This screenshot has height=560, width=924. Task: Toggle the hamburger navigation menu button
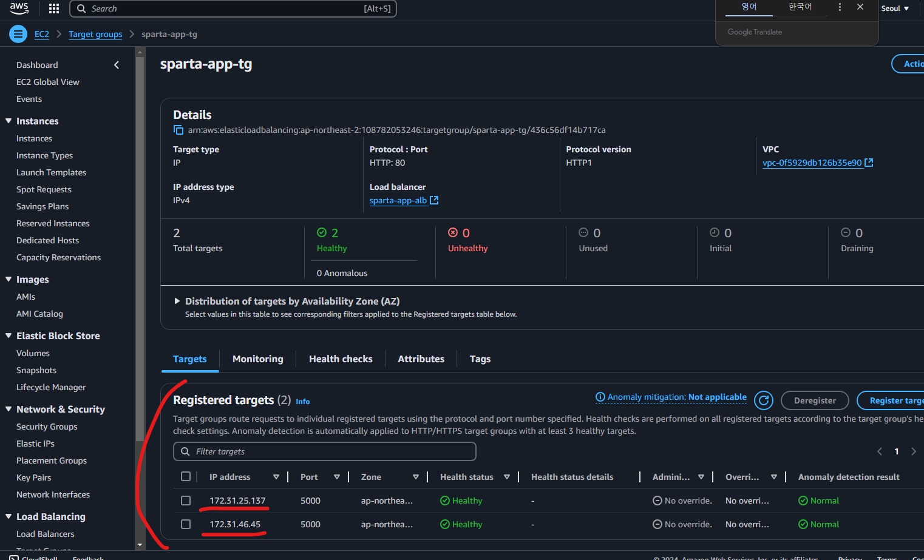click(x=18, y=34)
